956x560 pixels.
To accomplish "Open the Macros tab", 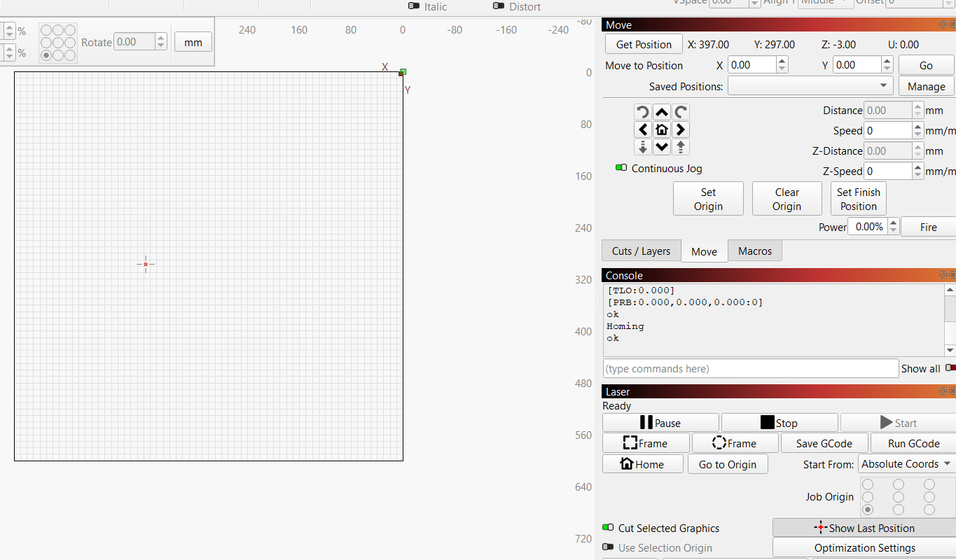I will tap(754, 251).
